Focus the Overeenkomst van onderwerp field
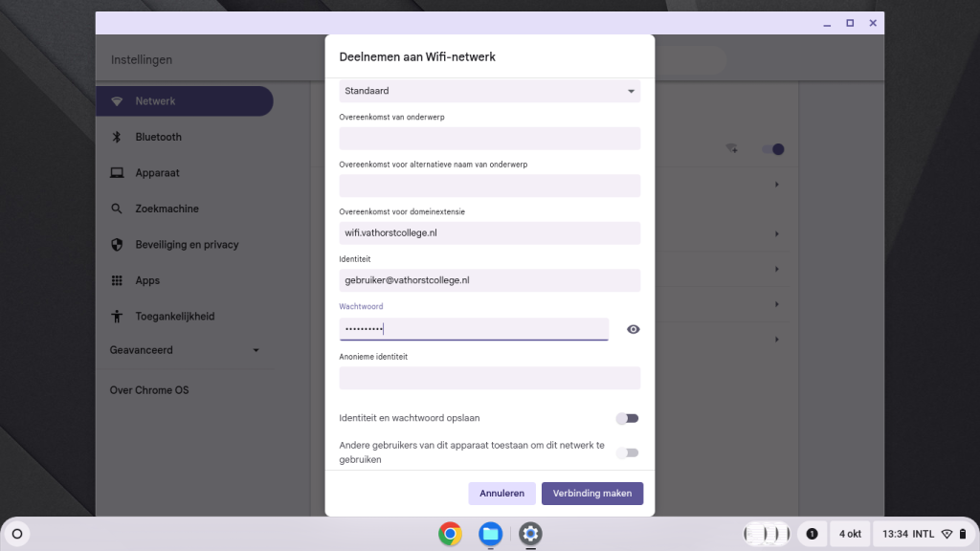Image resolution: width=980 pixels, height=551 pixels. coord(489,139)
